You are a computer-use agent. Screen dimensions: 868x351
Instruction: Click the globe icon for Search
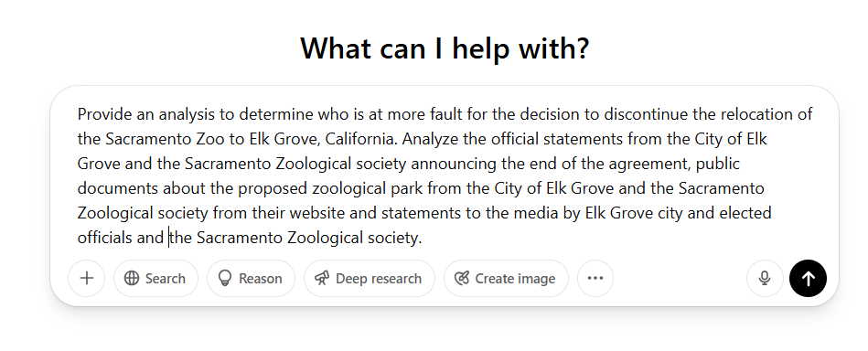tap(132, 279)
